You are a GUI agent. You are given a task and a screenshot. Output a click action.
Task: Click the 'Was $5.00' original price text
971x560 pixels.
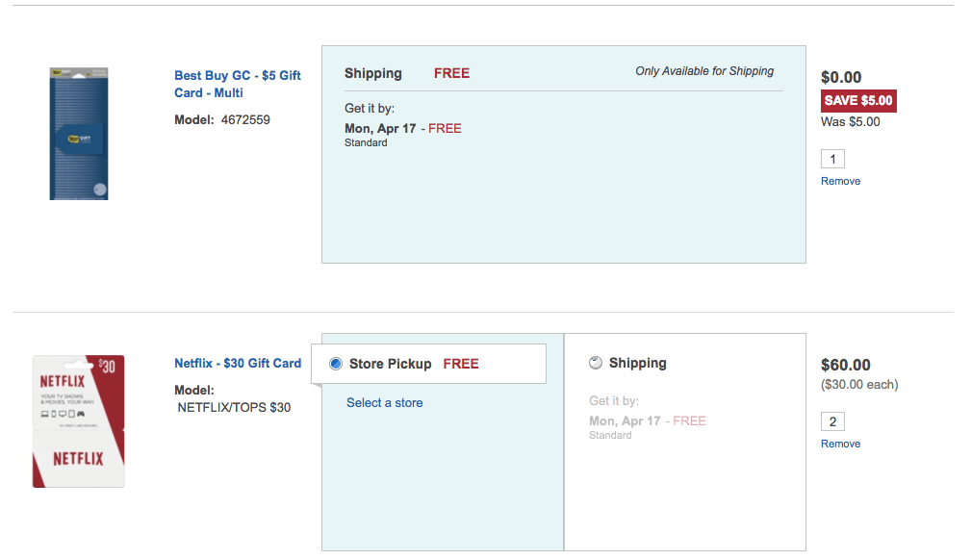[x=850, y=121]
